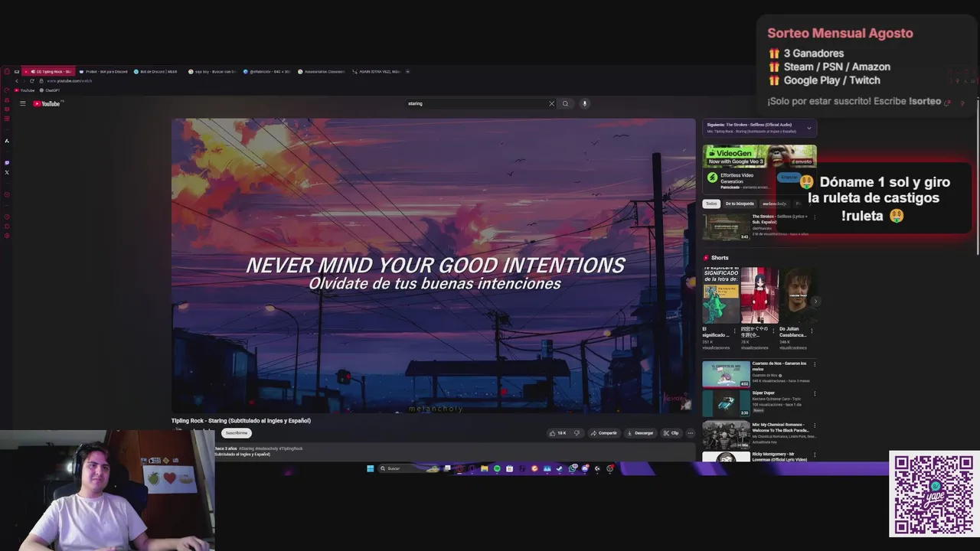Share the video via Compartir
Image resolution: width=980 pixels, height=551 pixels.
point(603,433)
